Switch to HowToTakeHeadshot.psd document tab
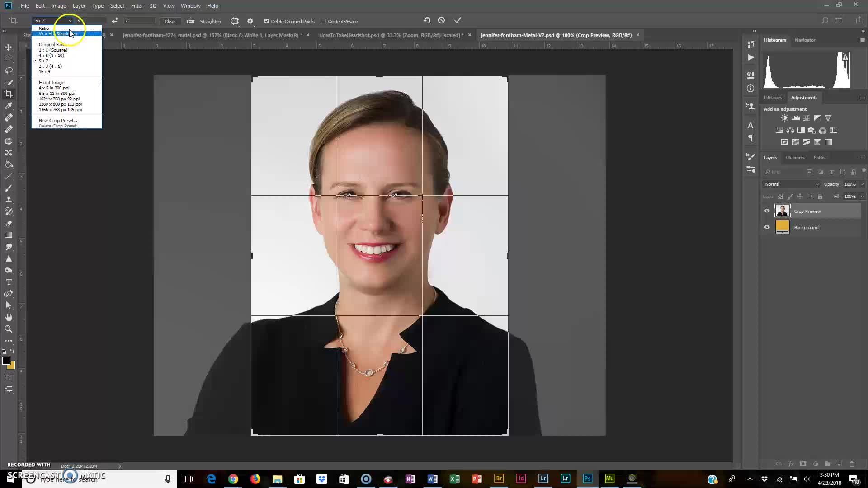The image size is (868, 488). coord(391,35)
